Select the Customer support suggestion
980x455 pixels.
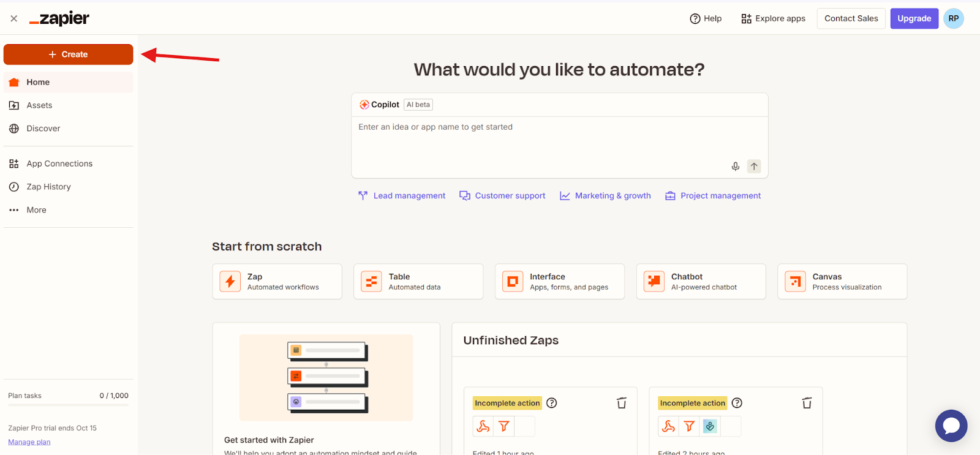pos(502,196)
